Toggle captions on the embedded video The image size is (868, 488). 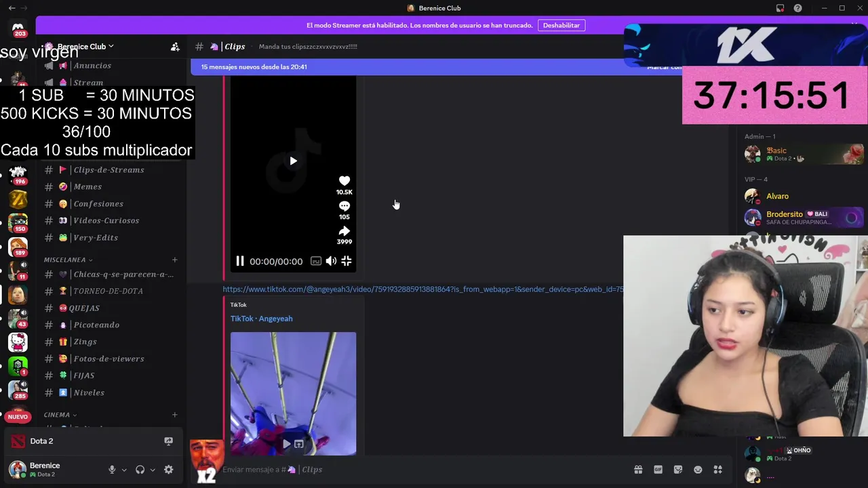pos(316,261)
